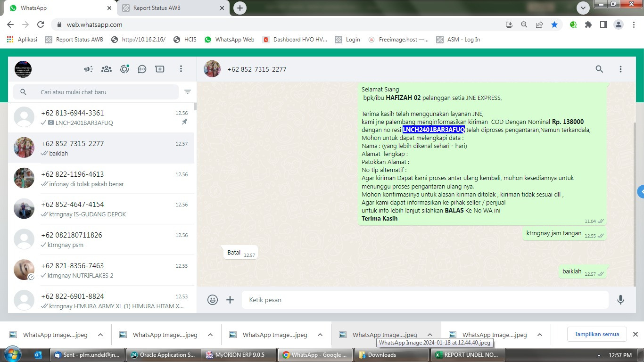The image size is (644, 362).
Task: Open MyORION ERP 9.0.5 taskbar item
Action: 239,355
